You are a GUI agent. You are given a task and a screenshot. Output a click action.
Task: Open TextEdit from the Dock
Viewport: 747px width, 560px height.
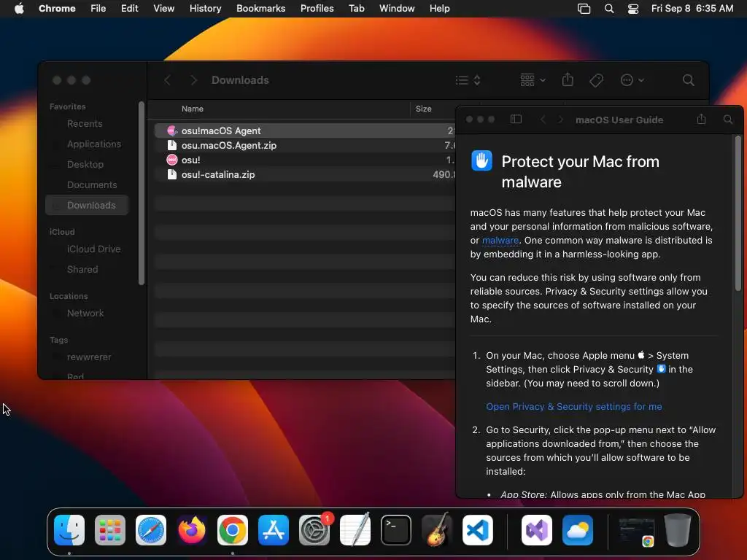(355, 529)
